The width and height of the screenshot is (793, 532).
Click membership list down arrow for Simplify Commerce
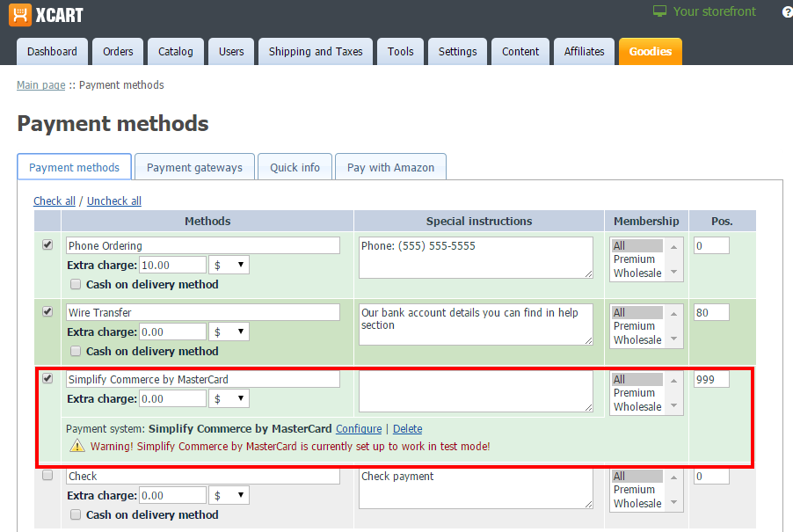673,405
